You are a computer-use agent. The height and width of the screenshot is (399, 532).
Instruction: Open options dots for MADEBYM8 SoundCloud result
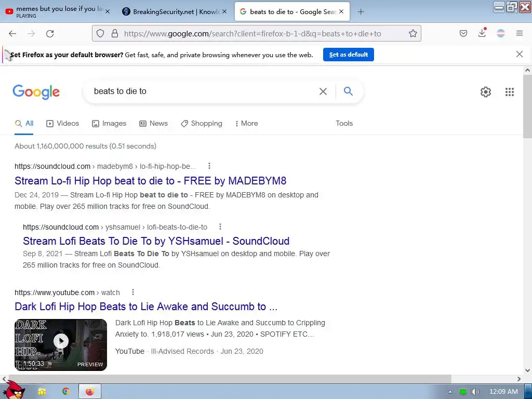pos(209,166)
